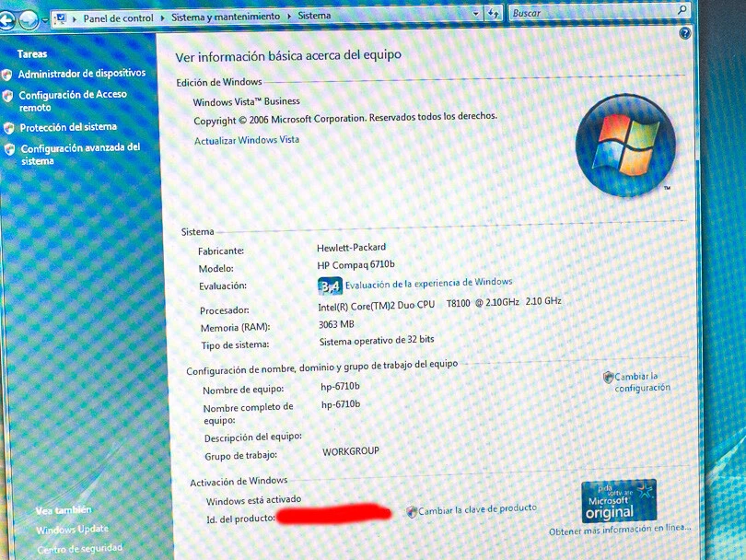
Task: Open the address bar history dropdown
Action: [x=476, y=13]
